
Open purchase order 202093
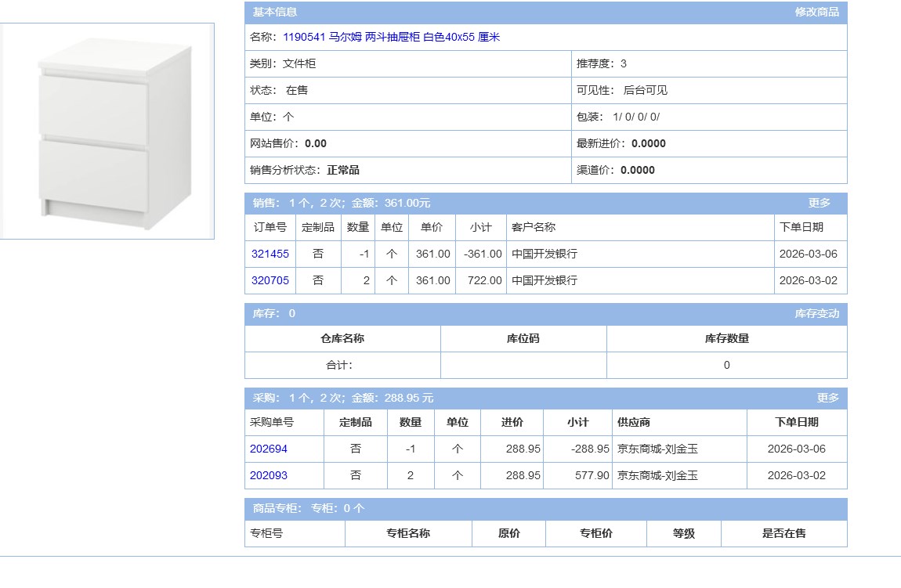269,475
